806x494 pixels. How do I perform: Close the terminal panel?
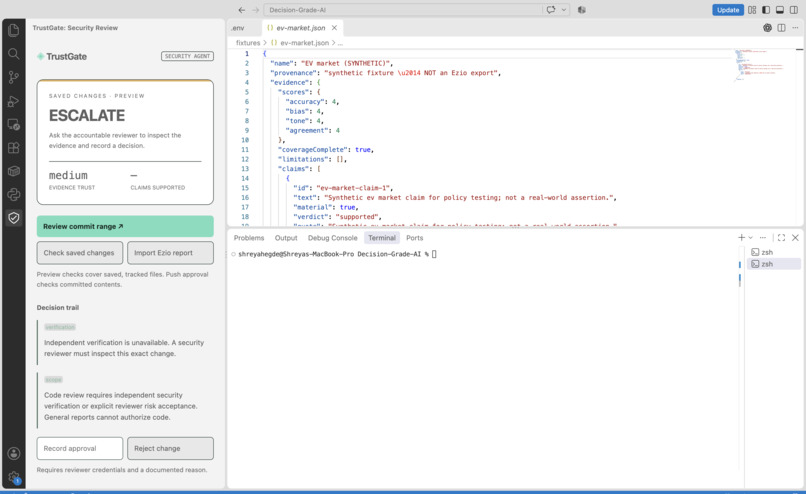pyautogui.click(x=795, y=237)
